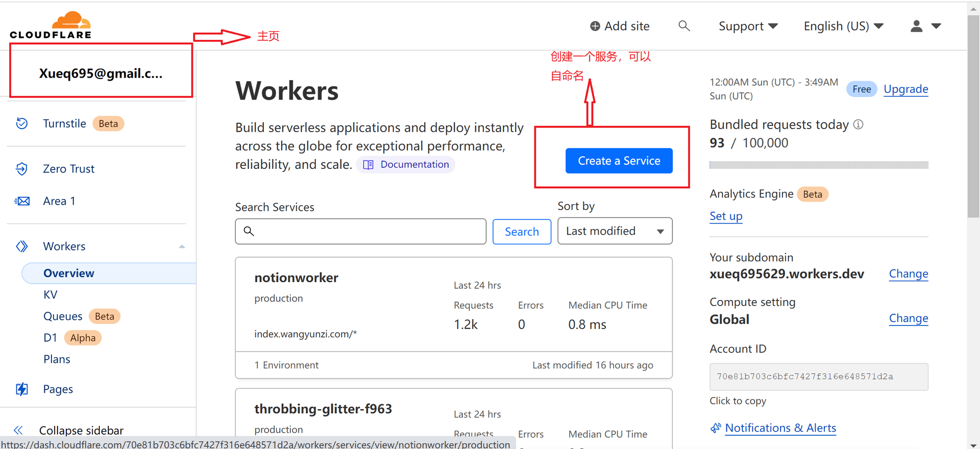The width and height of the screenshot is (980, 449).
Task: Click the Turnstile shield icon
Action: [x=22, y=123]
